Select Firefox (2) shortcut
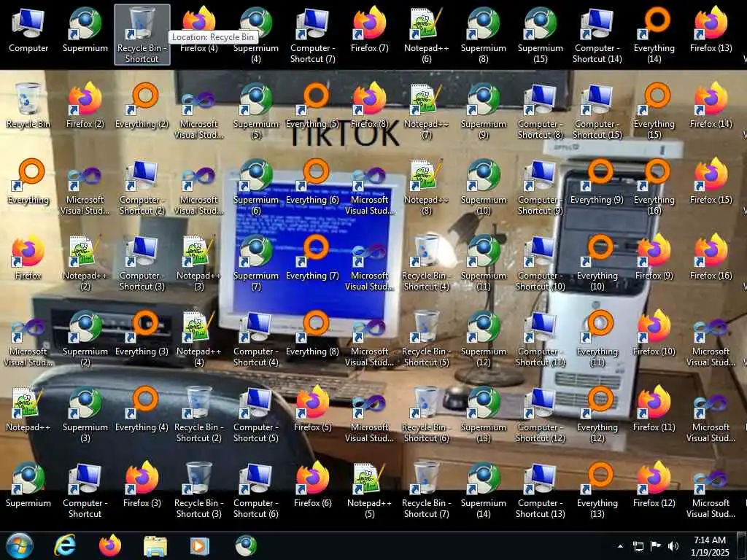Screen dimensions: 747x560 click(85, 105)
